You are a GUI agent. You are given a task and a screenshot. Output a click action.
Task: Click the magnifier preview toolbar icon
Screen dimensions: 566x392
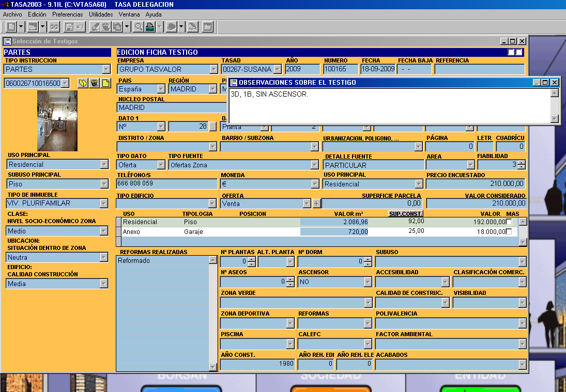pyautogui.click(x=138, y=26)
